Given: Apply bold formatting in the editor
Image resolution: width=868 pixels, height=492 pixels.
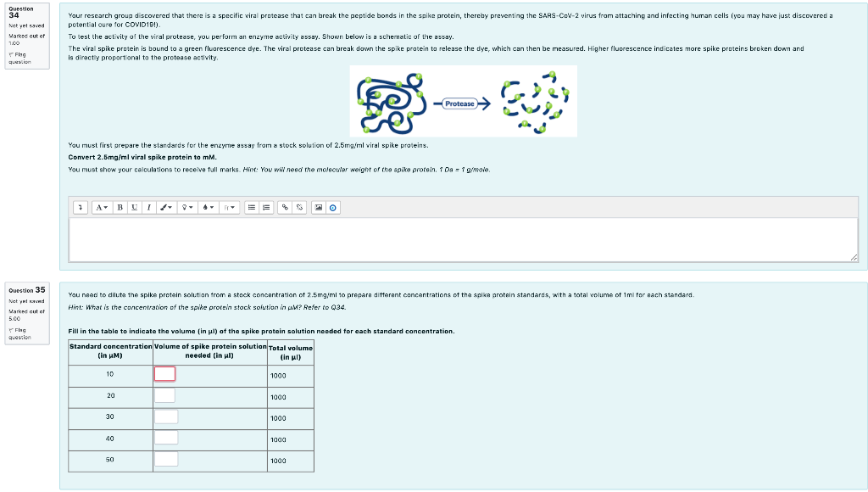Looking at the screenshot, I should point(120,207).
